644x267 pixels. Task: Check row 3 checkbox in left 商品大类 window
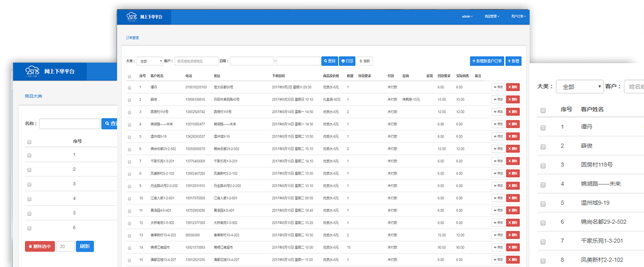[x=29, y=184]
